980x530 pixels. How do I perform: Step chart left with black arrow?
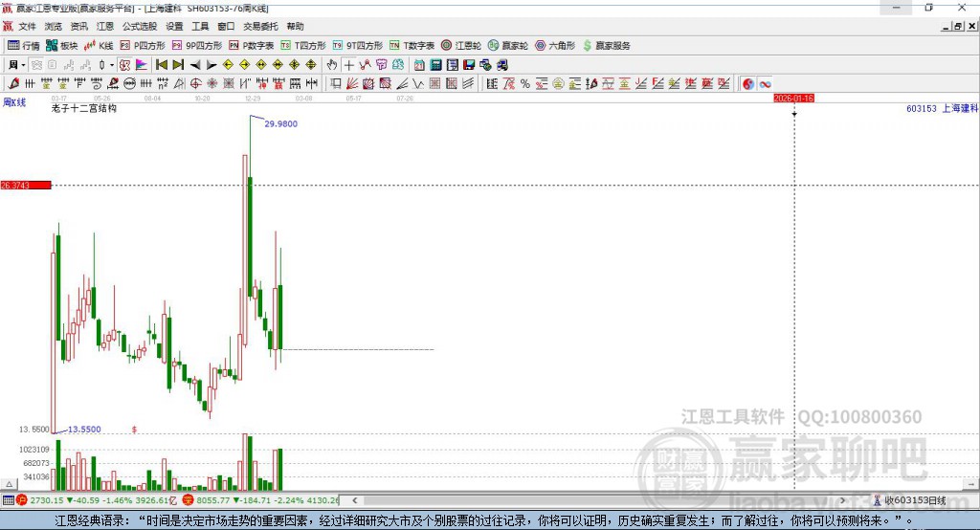(195, 65)
